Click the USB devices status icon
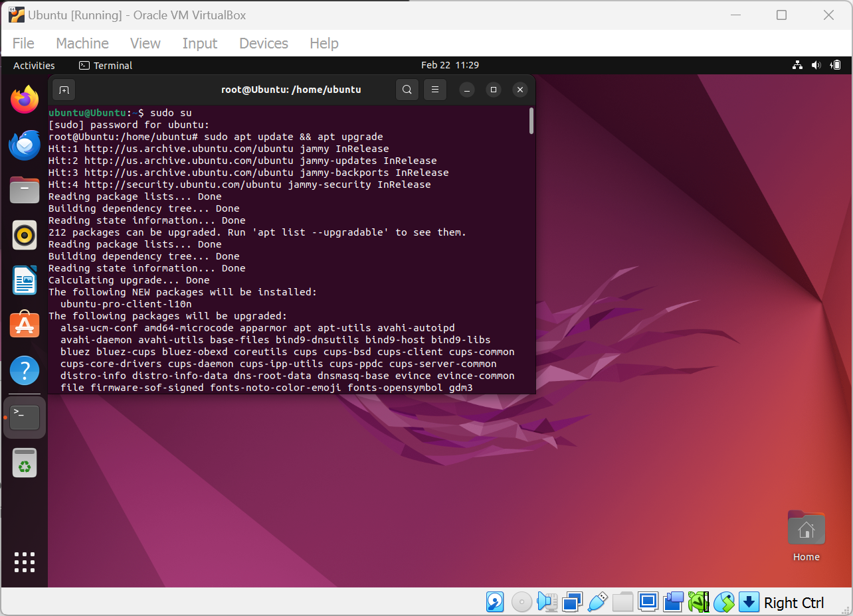 click(x=597, y=602)
